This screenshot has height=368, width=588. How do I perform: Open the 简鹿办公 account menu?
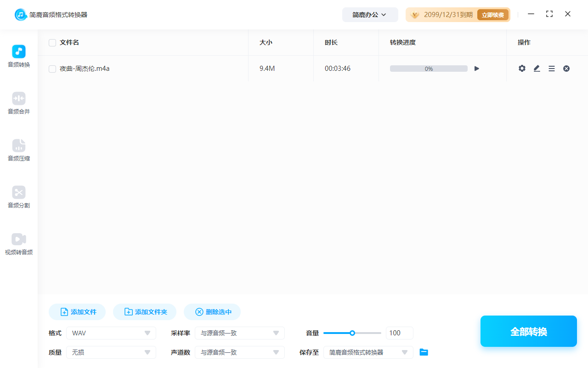pos(370,14)
